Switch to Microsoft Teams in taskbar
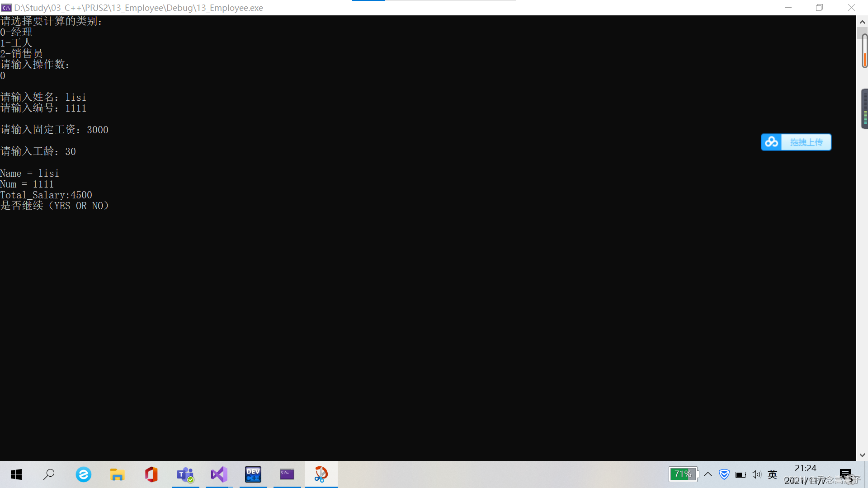868x488 pixels. click(185, 474)
